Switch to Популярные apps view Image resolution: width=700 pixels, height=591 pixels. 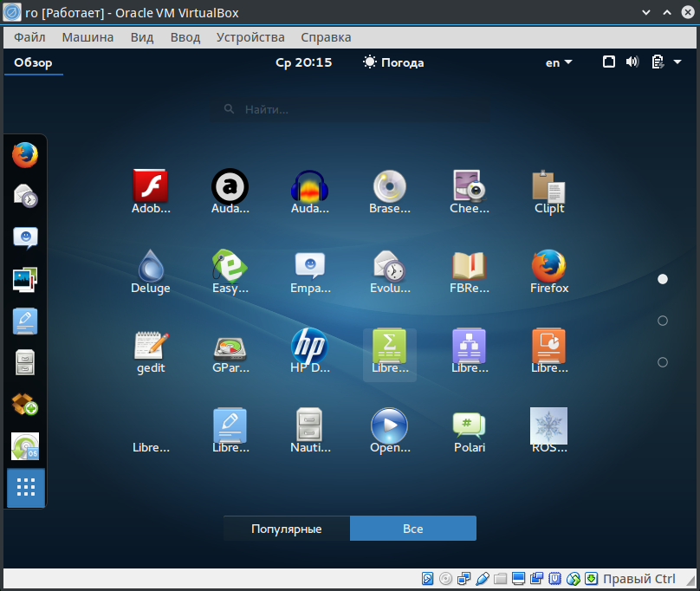click(x=287, y=529)
